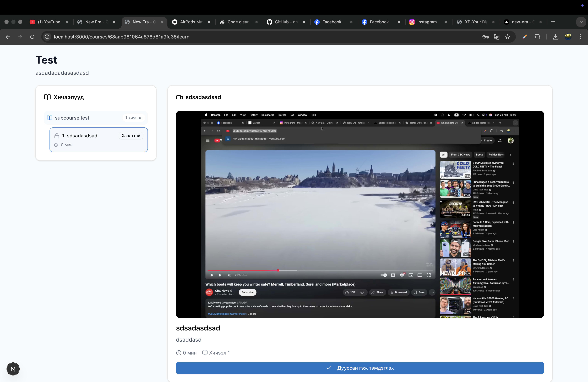Click the Google Translate icon
Image resolution: width=588 pixels, height=382 pixels.
496,37
